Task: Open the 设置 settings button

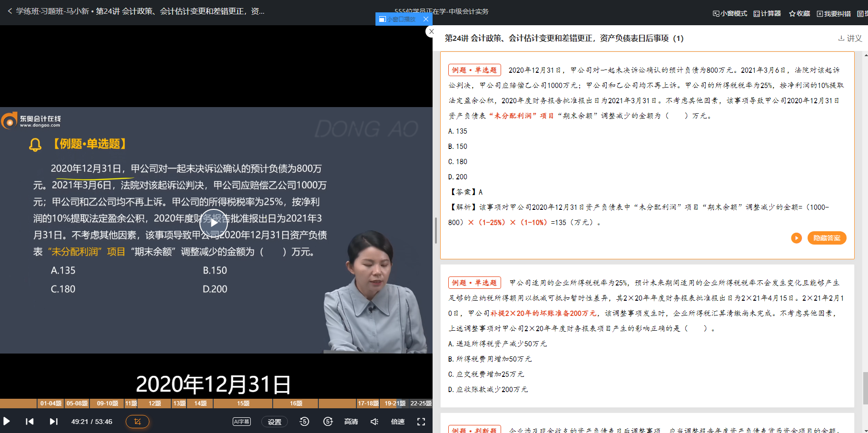Action: coord(275,422)
